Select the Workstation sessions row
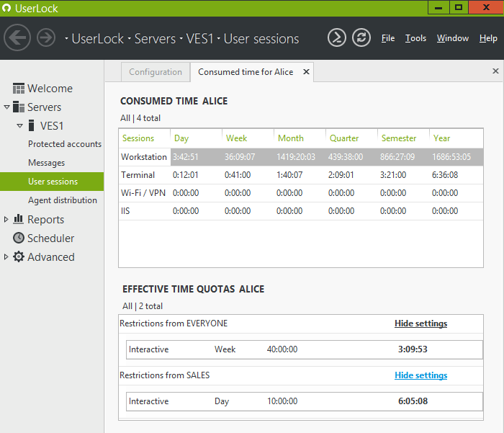The image size is (504, 433). pos(301,157)
